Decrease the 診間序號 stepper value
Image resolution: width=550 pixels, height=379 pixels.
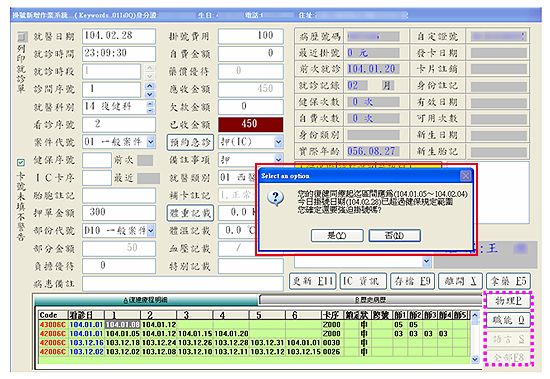[x=150, y=94]
